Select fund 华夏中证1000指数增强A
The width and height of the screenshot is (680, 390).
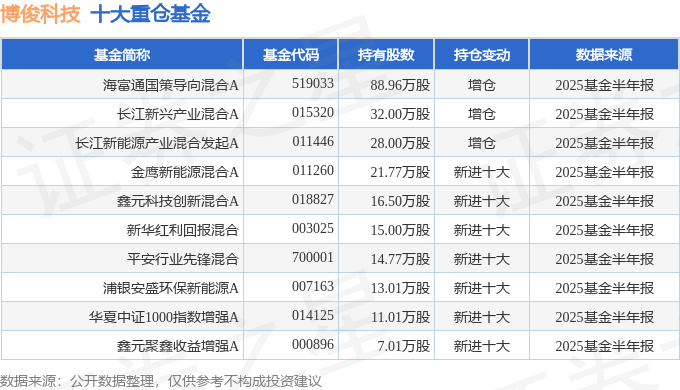[x=164, y=318]
